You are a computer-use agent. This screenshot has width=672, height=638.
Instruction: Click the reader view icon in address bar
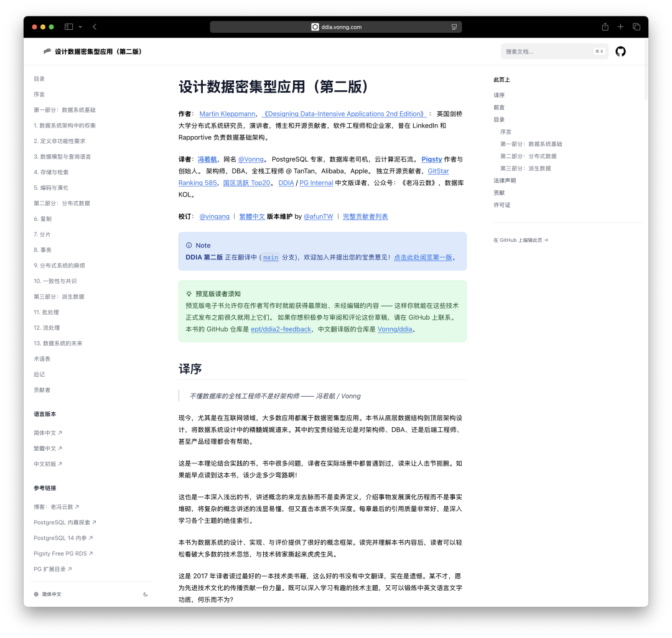coord(454,27)
